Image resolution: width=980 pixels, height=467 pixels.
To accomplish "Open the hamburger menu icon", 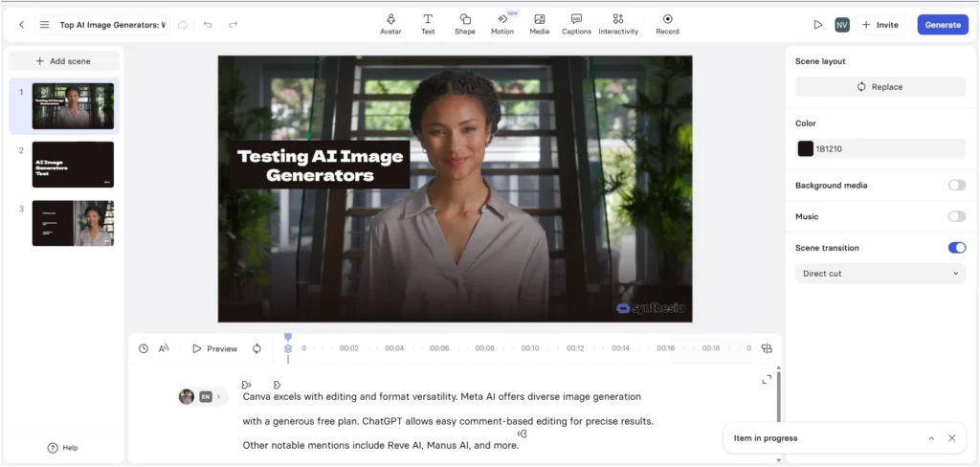I will 44,24.
